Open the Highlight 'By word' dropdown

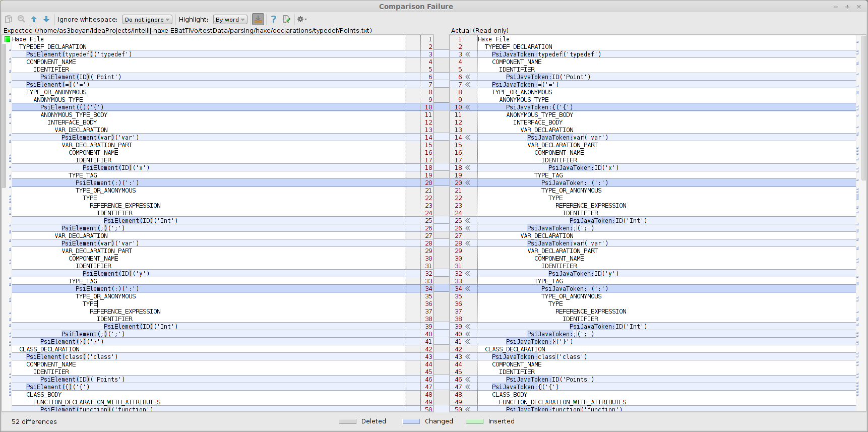tap(230, 20)
